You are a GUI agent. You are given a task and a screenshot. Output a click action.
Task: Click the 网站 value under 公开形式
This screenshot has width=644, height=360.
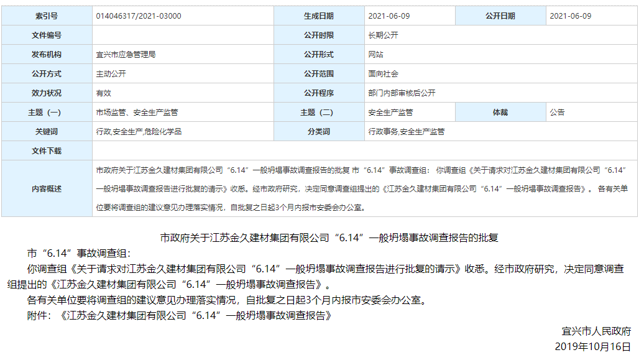point(375,55)
